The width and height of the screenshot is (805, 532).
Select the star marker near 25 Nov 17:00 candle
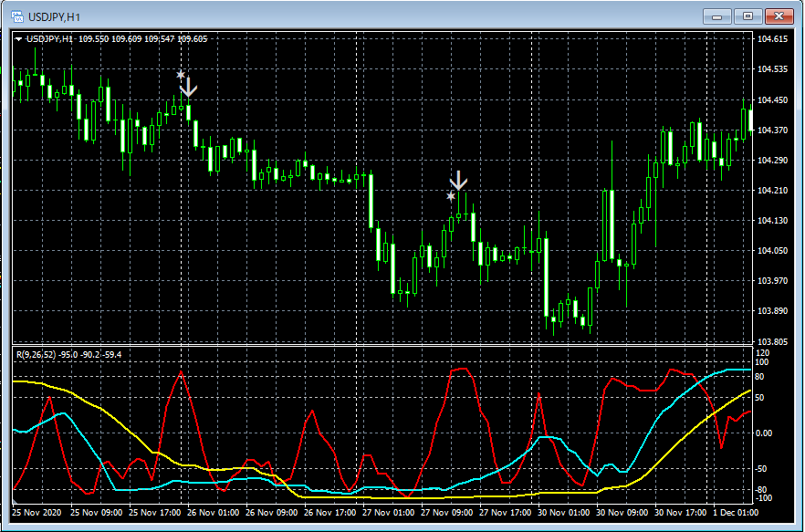pyautogui.click(x=181, y=75)
